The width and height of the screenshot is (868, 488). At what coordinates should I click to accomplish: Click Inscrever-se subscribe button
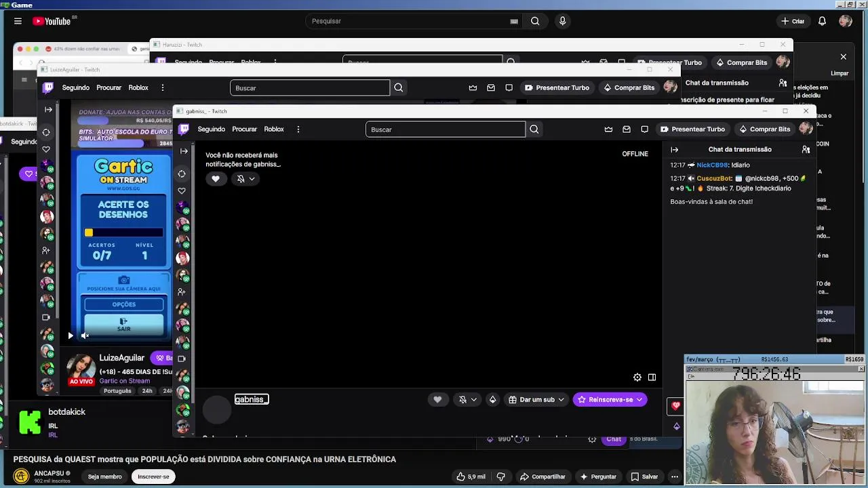[153, 476]
